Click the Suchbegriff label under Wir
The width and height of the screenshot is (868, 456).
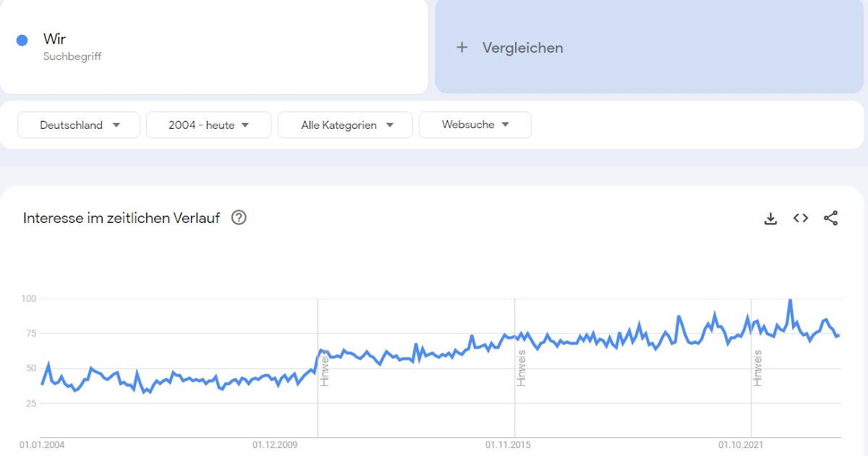pos(72,56)
